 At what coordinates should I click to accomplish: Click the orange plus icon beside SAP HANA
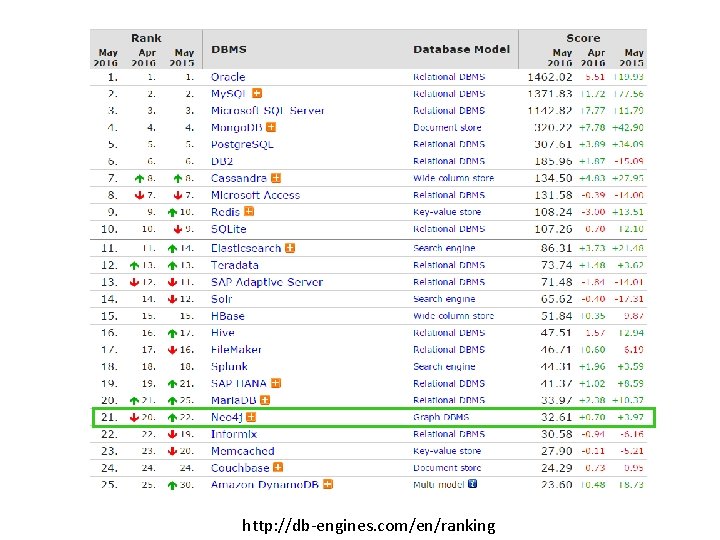point(276,383)
